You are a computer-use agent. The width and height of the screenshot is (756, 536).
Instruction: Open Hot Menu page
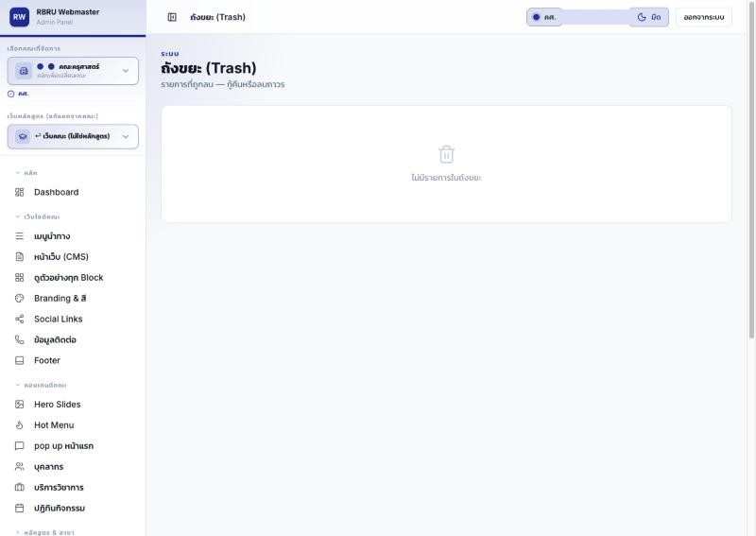[x=73, y=425]
